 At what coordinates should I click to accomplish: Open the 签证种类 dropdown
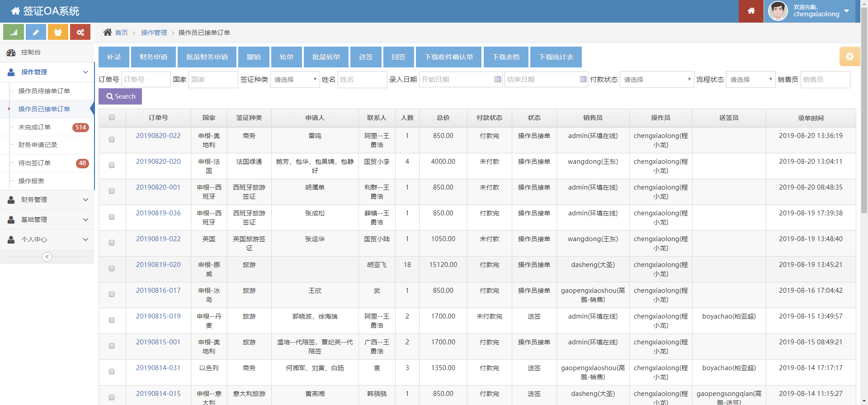coord(295,79)
